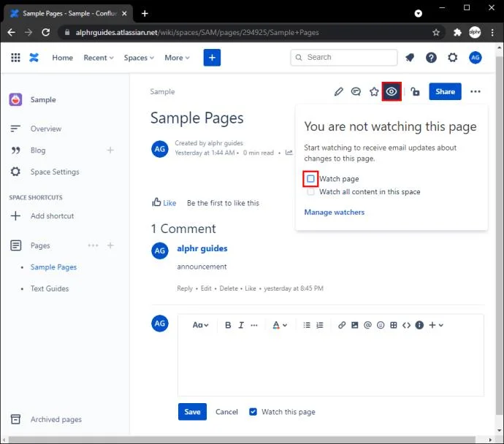504x444 pixels.
Task: Click the Share button
Action: coord(445,91)
